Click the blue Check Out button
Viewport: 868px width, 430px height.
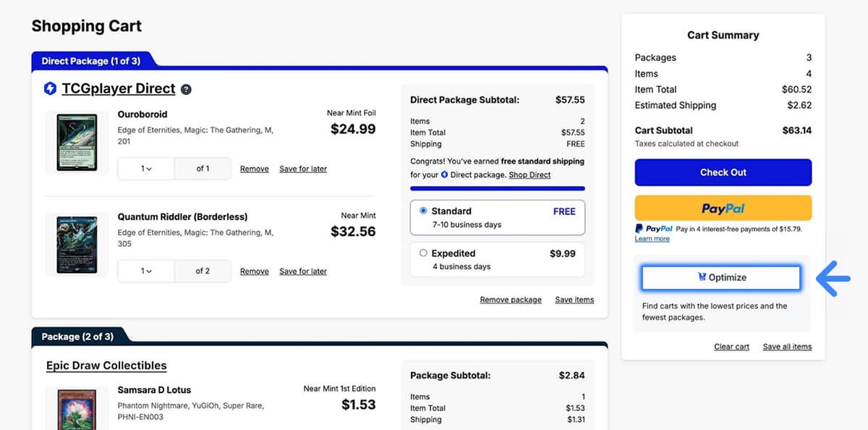point(723,173)
